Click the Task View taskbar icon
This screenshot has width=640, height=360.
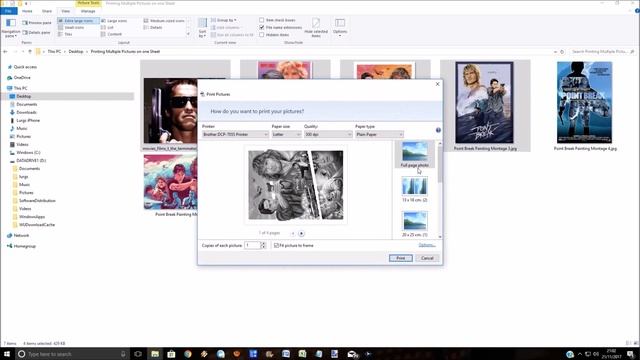click(x=138, y=354)
